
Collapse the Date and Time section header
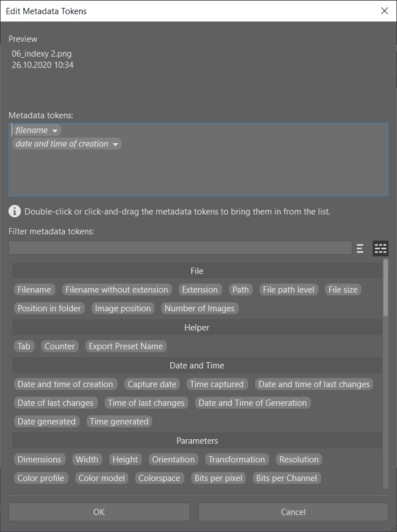pos(197,366)
